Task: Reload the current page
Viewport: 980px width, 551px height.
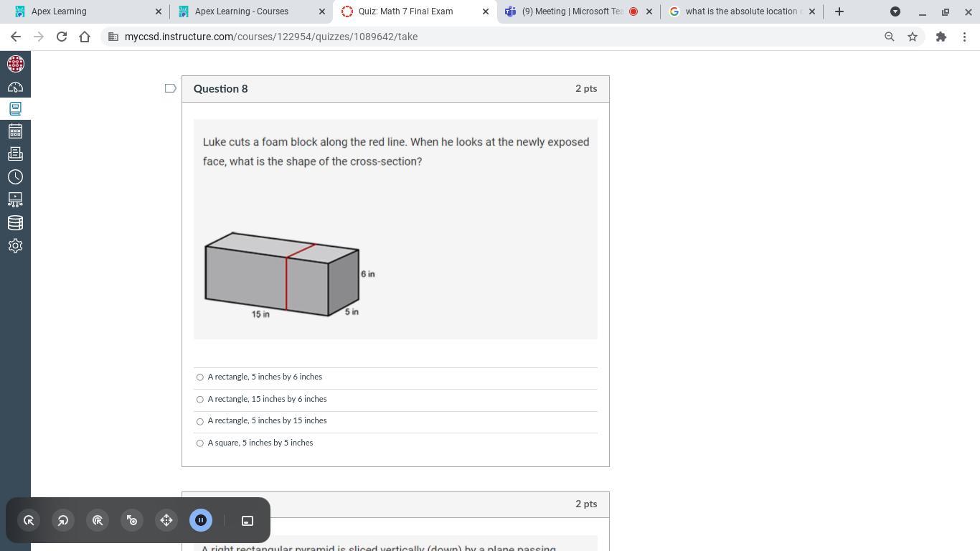Action: click(62, 37)
